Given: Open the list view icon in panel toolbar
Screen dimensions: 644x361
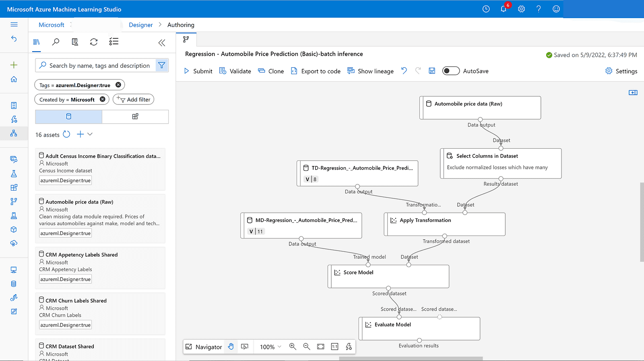Looking at the screenshot, I should click(114, 41).
